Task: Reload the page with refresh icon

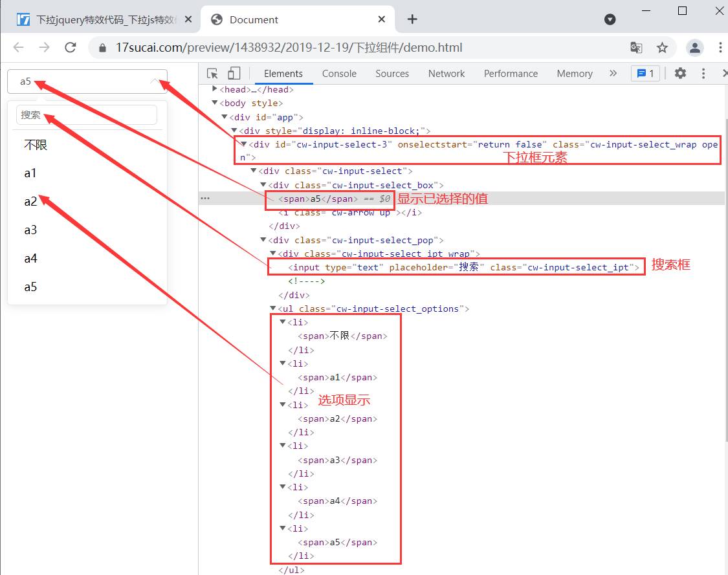Action: coord(71,47)
